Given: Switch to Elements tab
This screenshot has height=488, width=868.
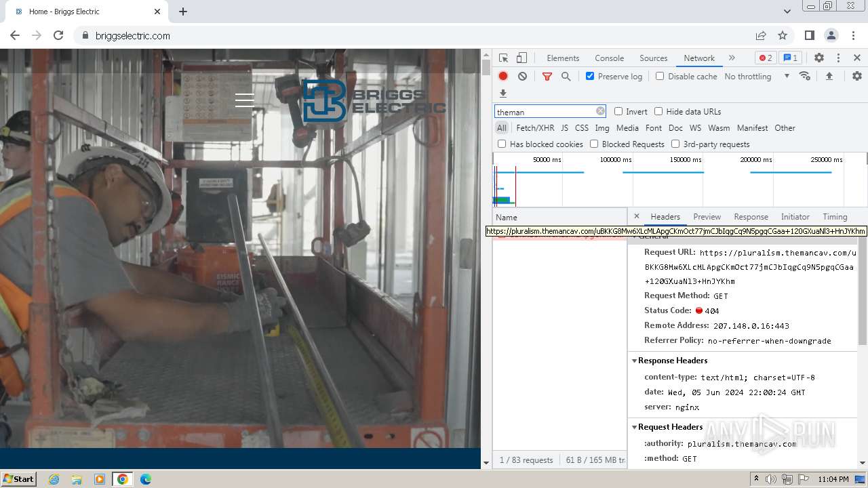Looking at the screenshot, I should pos(563,58).
